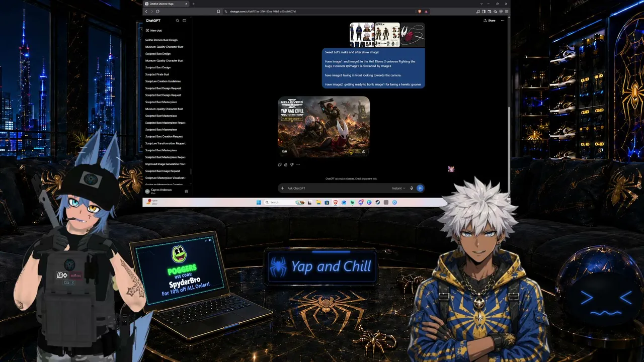Viewport: 644px width, 362px height.
Task: Collapse the ChatGPT sidebar
Action: click(x=184, y=21)
